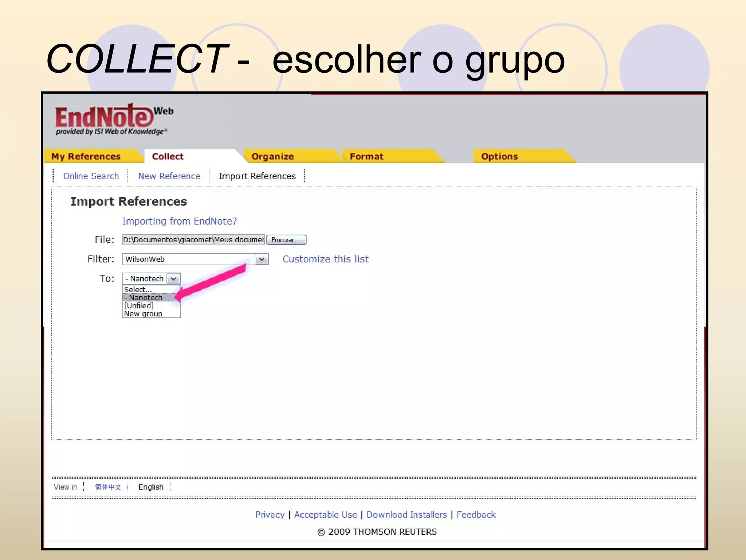The height and width of the screenshot is (560, 746).
Task: Open the Download Installers link
Action: click(407, 515)
